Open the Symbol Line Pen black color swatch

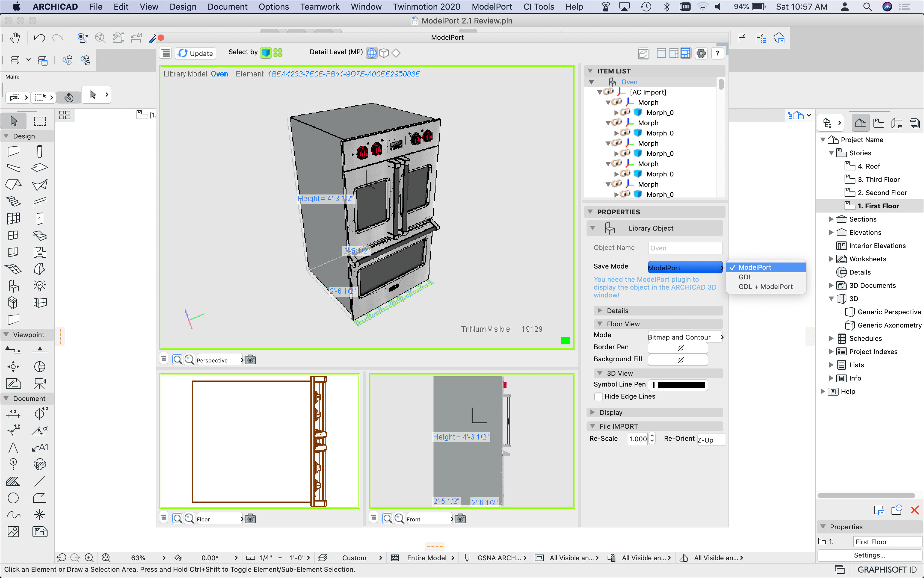pos(678,385)
